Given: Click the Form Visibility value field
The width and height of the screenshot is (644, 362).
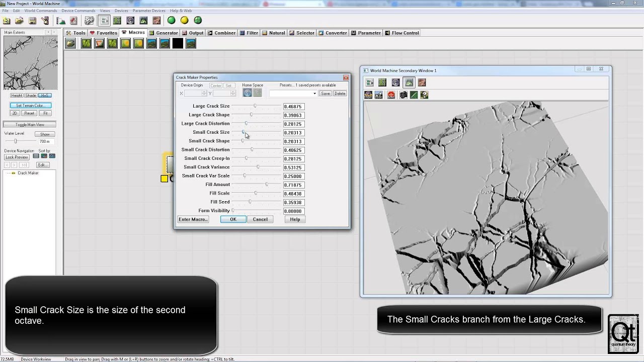Looking at the screenshot, I should (x=293, y=211).
